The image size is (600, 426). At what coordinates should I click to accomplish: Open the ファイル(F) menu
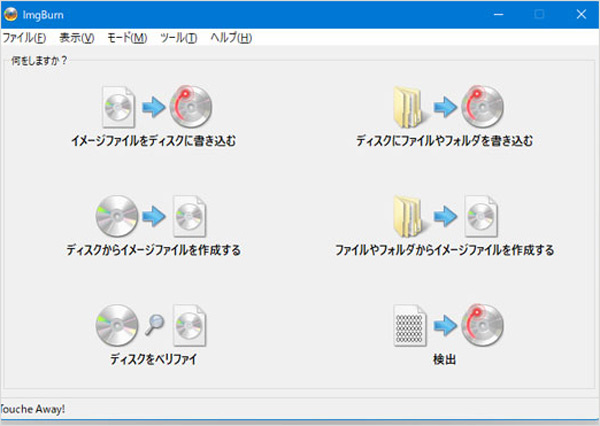click(x=24, y=38)
